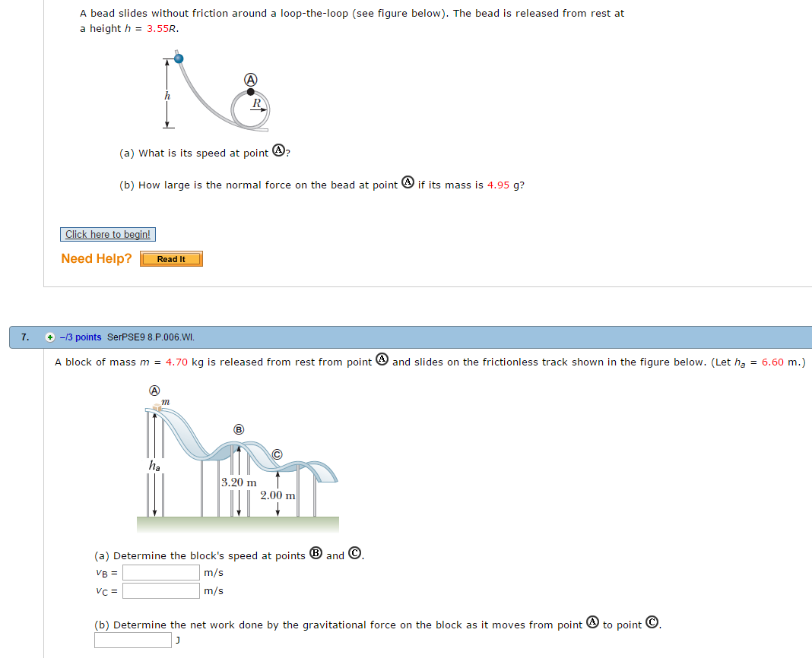Select the gravitational work answer box in joules
The height and width of the screenshot is (658, 812).
[133, 641]
